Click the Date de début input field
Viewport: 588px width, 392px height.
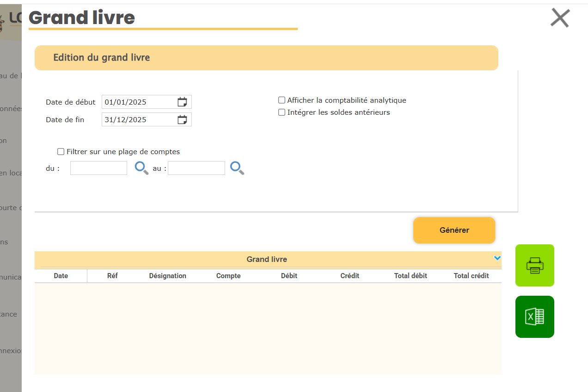pyautogui.click(x=139, y=102)
